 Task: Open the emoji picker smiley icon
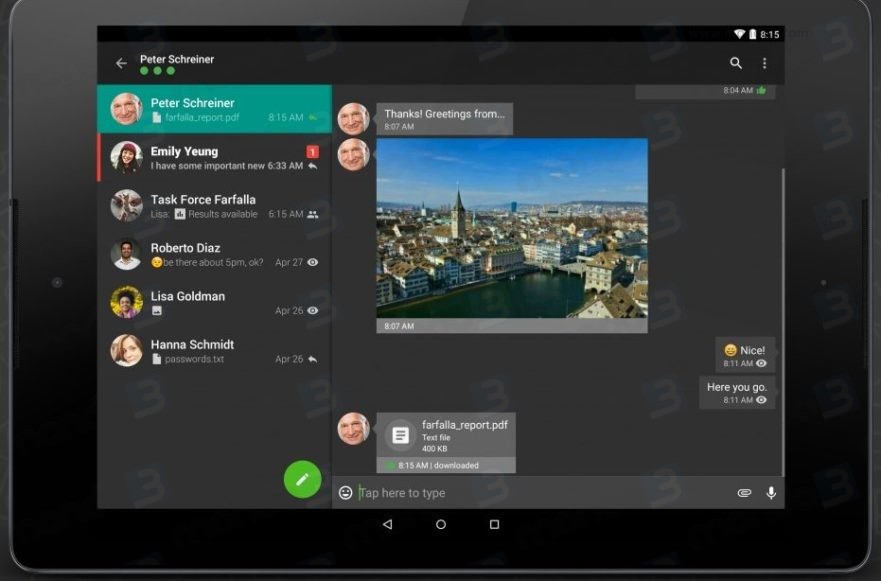tap(346, 493)
